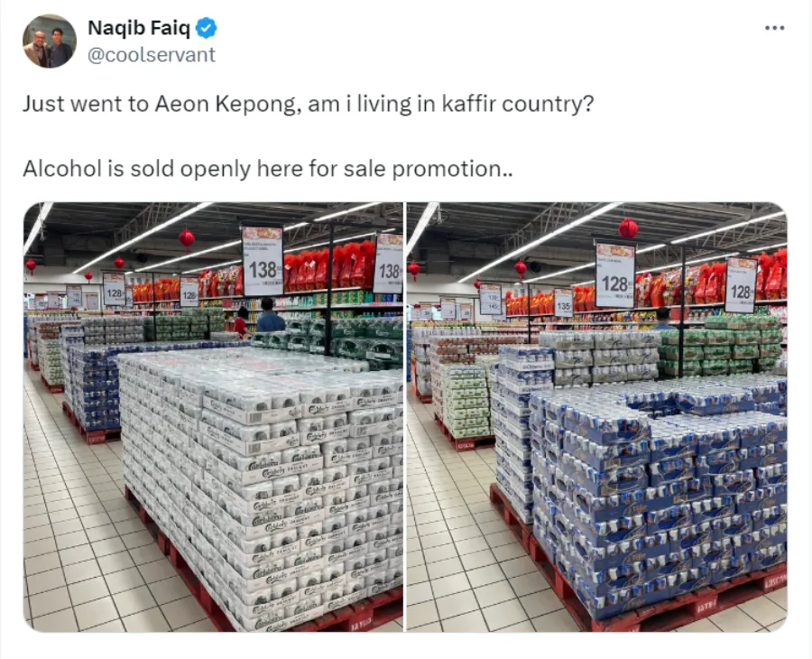Open the @coolservant handle link

click(151, 55)
